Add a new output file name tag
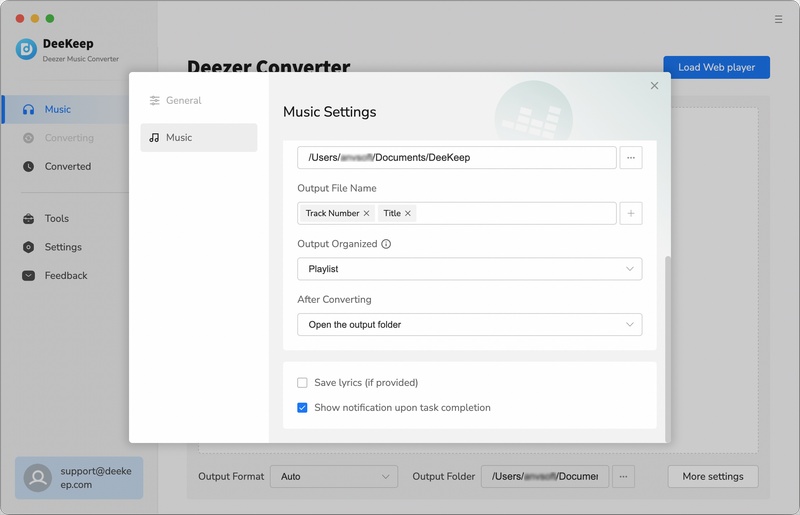This screenshot has width=800, height=515. pyautogui.click(x=631, y=213)
